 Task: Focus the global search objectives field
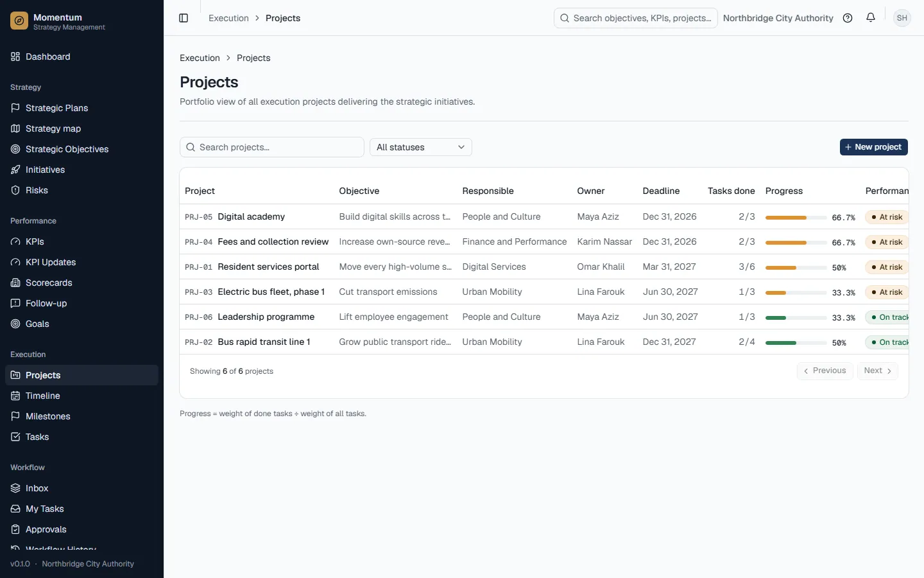point(635,18)
